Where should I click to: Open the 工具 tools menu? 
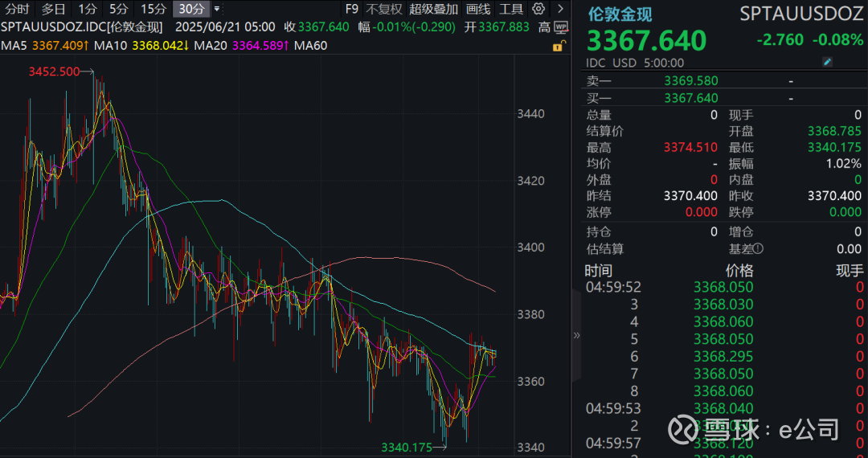[x=511, y=10]
